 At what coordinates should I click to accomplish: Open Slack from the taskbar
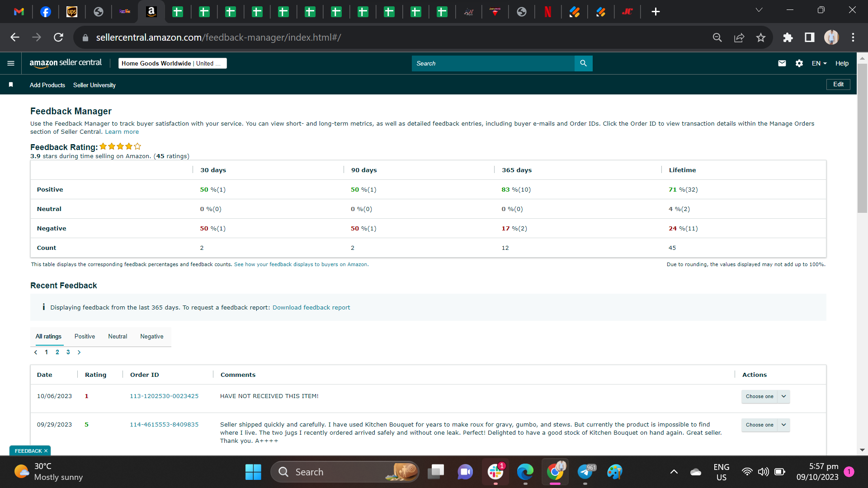(495, 472)
